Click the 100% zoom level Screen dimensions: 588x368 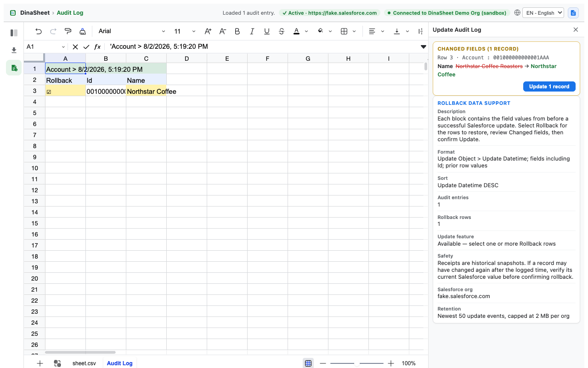(x=408, y=363)
